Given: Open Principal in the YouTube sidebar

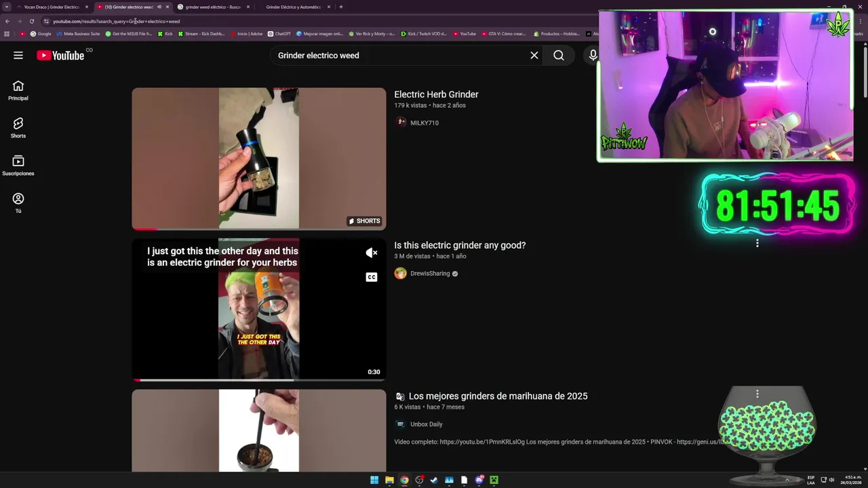Looking at the screenshot, I should click(18, 90).
